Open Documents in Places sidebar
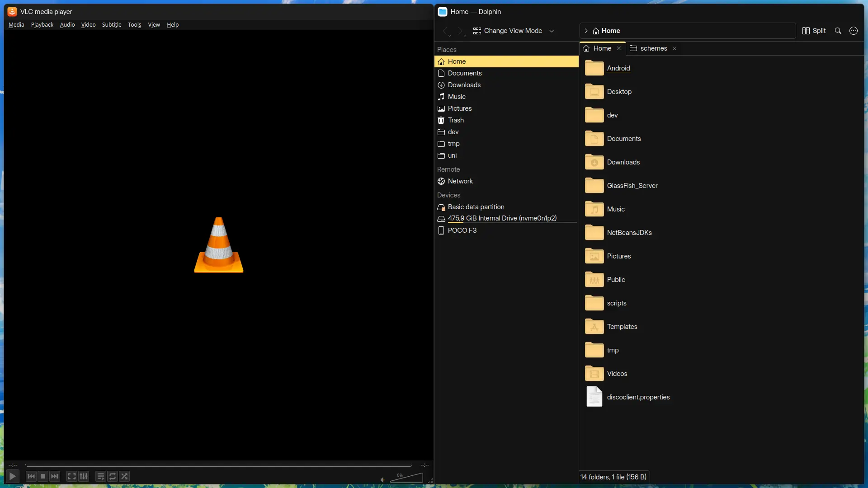 click(x=506, y=73)
